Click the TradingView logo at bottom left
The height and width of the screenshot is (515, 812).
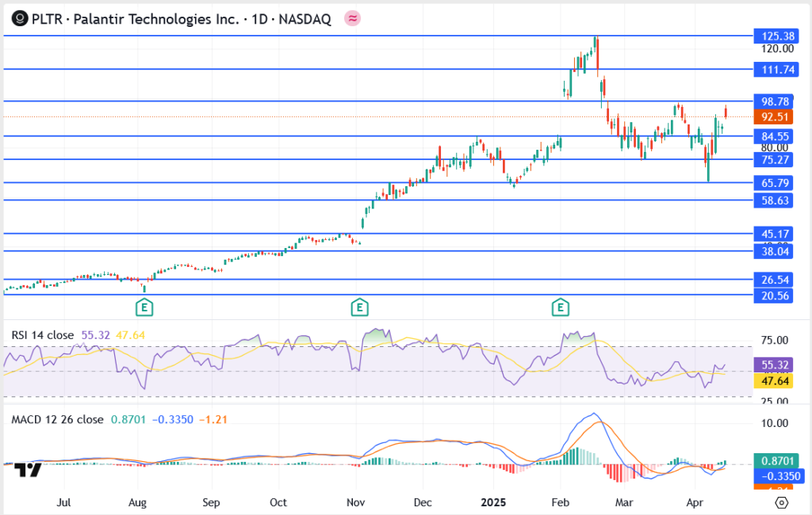click(29, 470)
